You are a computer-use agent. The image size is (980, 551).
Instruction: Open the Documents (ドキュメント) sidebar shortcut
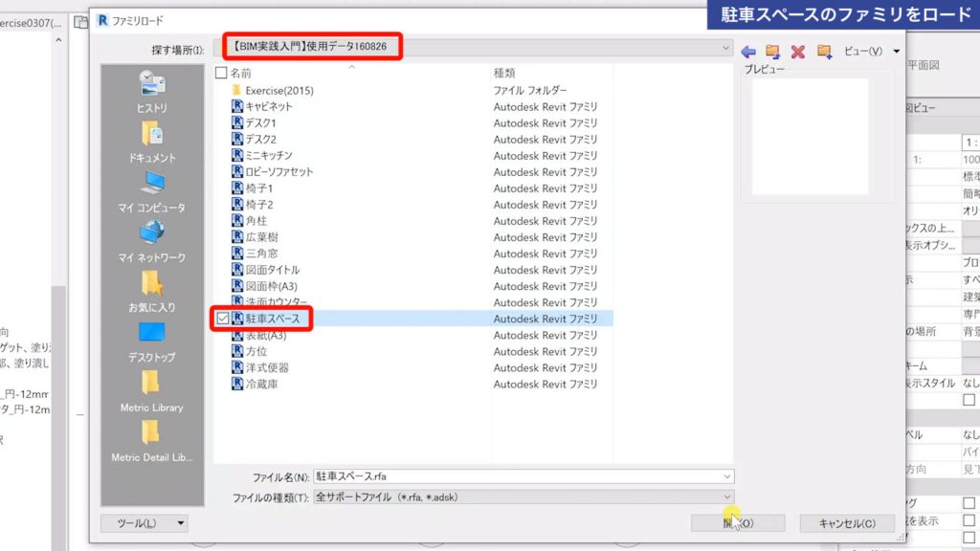point(151,143)
